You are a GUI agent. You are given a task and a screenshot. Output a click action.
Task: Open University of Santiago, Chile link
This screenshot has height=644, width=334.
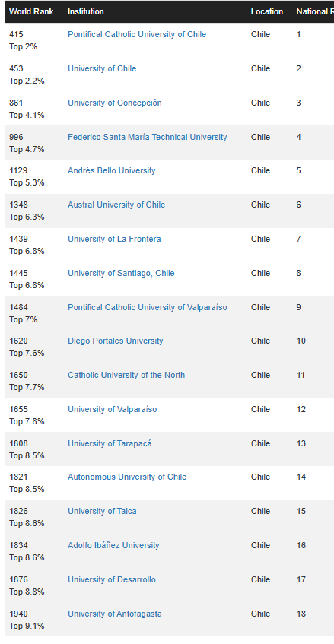point(121,273)
